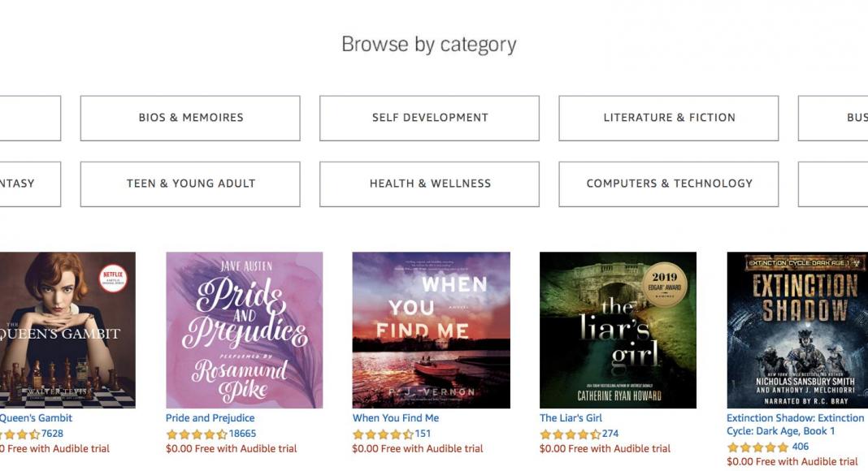The image size is (868, 471).
Task: Click The Queen's Gambit cover image
Action: (67, 330)
